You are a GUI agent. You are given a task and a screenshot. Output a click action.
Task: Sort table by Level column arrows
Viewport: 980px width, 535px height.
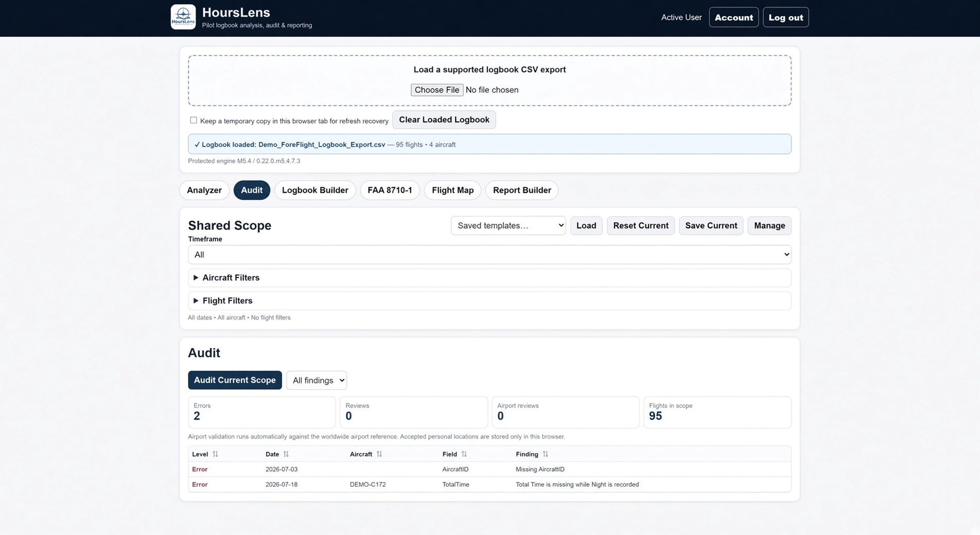click(x=215, y=454)
